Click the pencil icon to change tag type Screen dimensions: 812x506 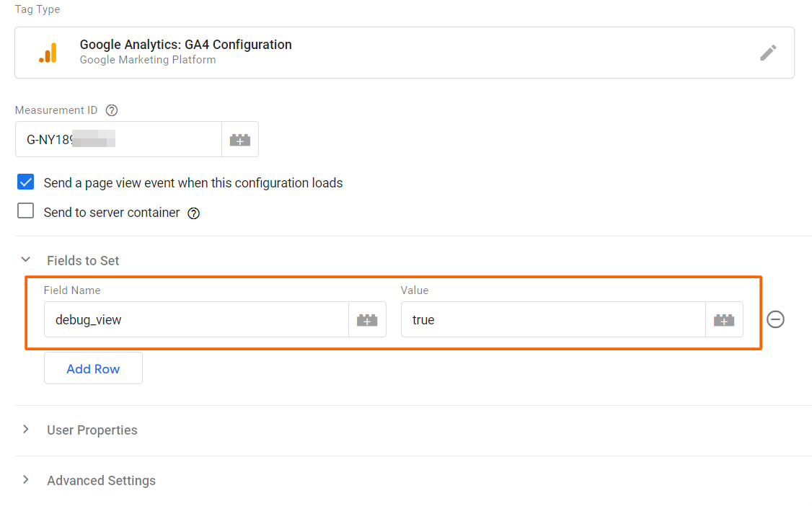click(x=768, y=52)
